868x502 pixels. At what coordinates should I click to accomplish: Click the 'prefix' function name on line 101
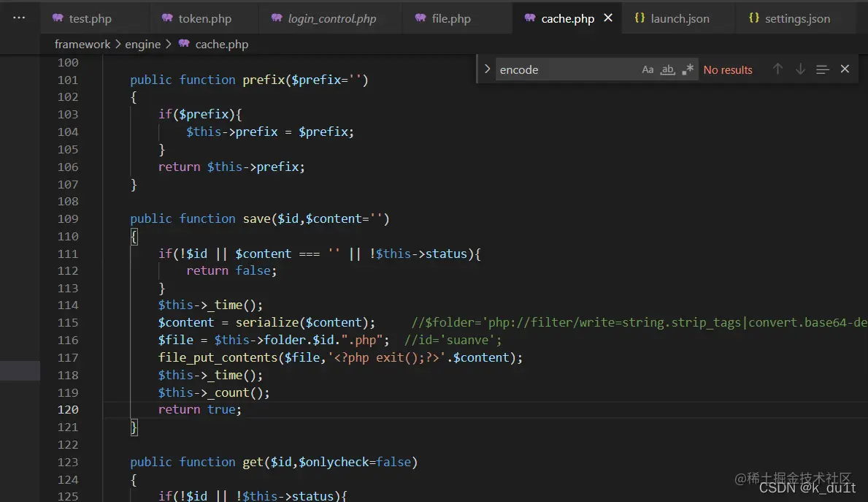[264, 80]
